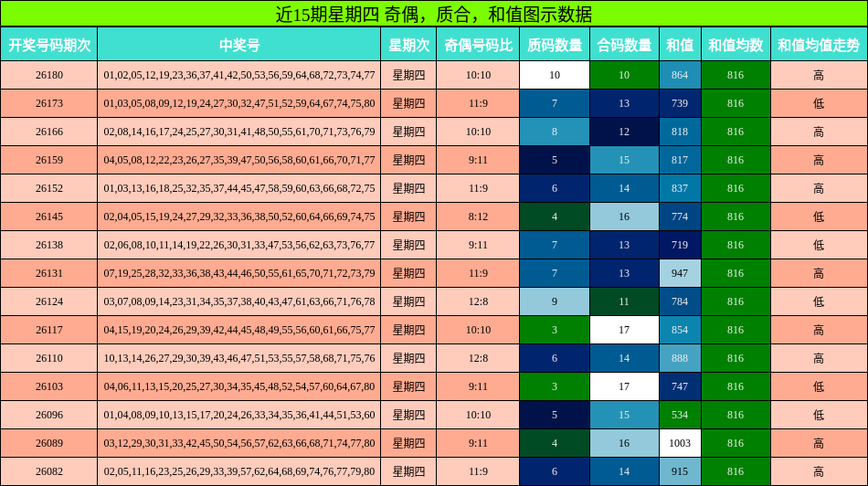Viewport: 868px width, 486px height.
Task: Select issue number 26096
Action: [x=48, y=415]
